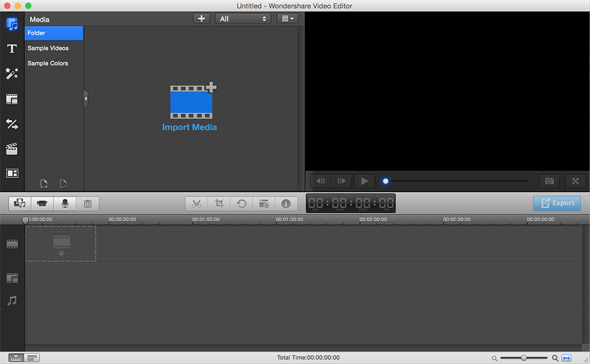The width and height of the screenshot is (590, 364).
Task: Play the preview video
Action: pos(364,181)
